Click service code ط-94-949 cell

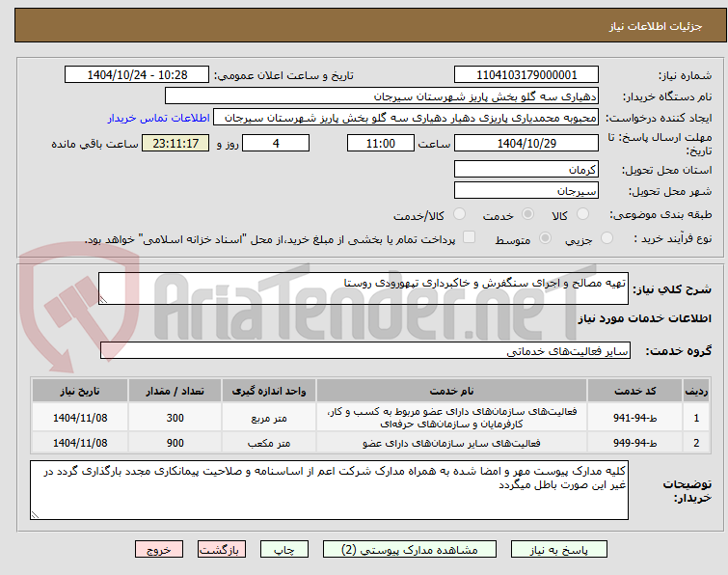click(634, 443)
